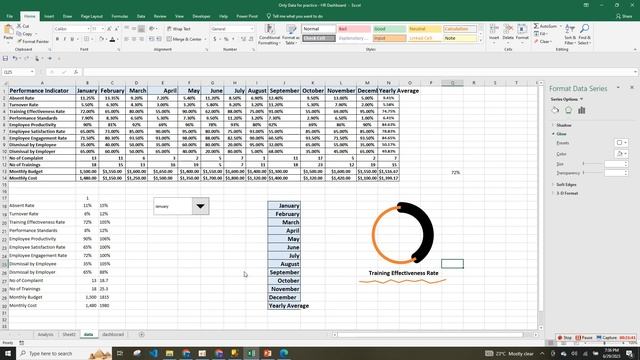Click the AutoSum sigma icon

point(536,26)
